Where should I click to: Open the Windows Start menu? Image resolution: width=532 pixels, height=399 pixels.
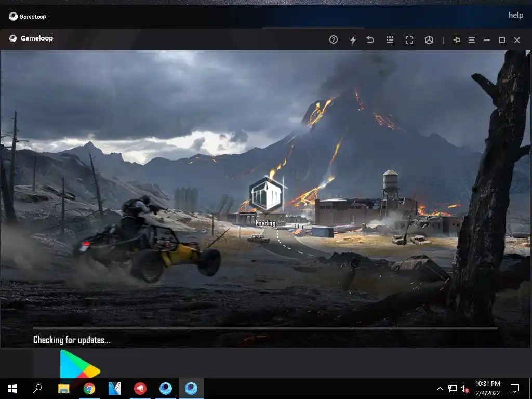click(x=12, y=389)
